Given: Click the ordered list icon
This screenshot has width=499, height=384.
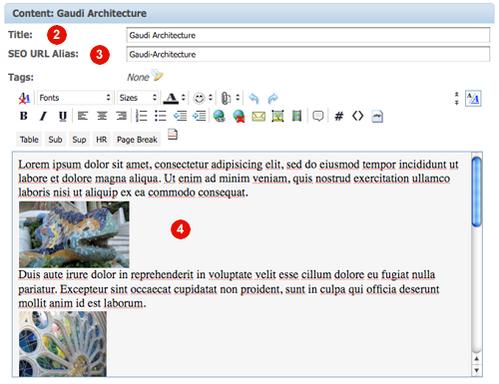Looking at the screenshot, I should [x=142, y=116].
